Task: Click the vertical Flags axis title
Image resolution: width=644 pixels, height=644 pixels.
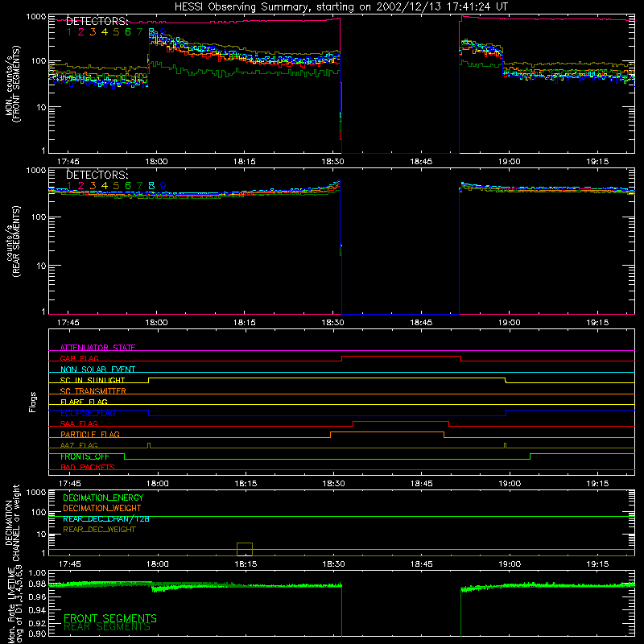Action: click(x=33, y=402)
